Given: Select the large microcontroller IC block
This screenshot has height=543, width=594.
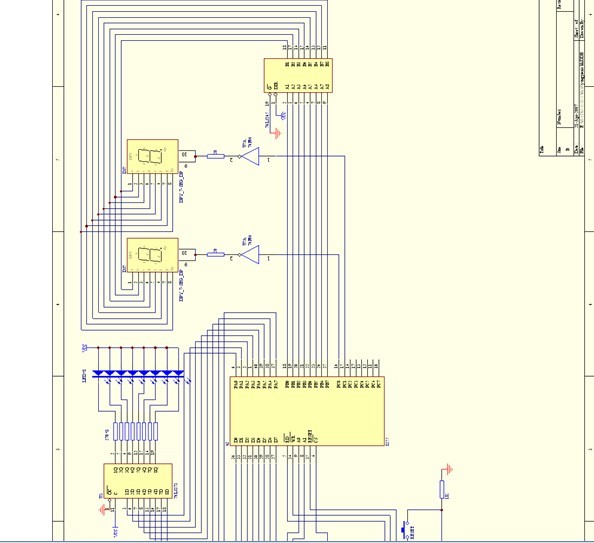Looking at the screenshot, I should (307, 411).
